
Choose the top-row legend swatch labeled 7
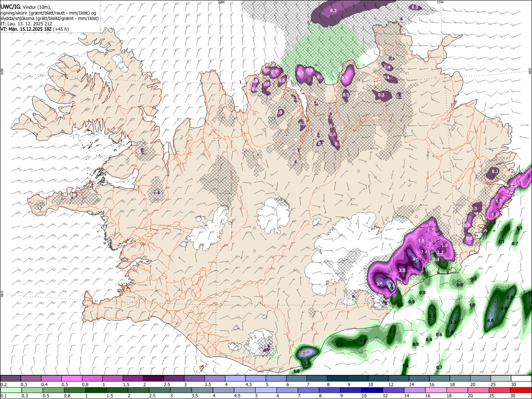[x=316, y=379]
